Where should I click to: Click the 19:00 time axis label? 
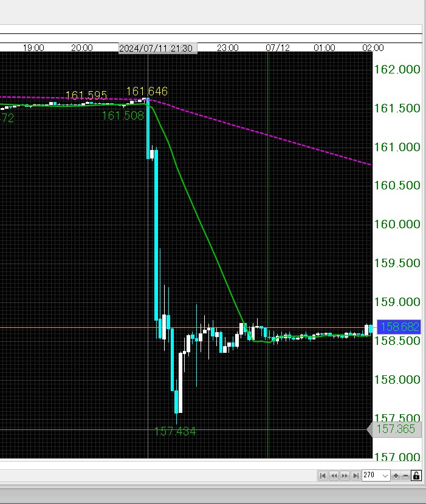33,48
